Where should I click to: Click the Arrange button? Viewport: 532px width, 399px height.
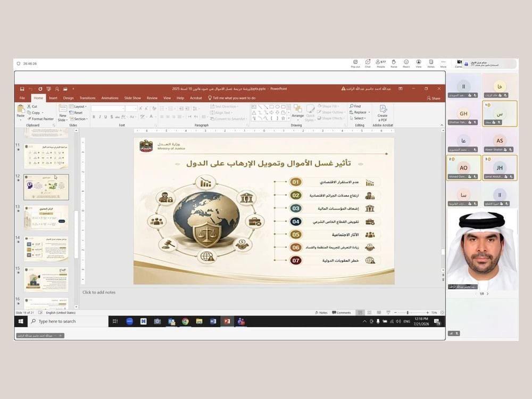click(x=297, y=112)
